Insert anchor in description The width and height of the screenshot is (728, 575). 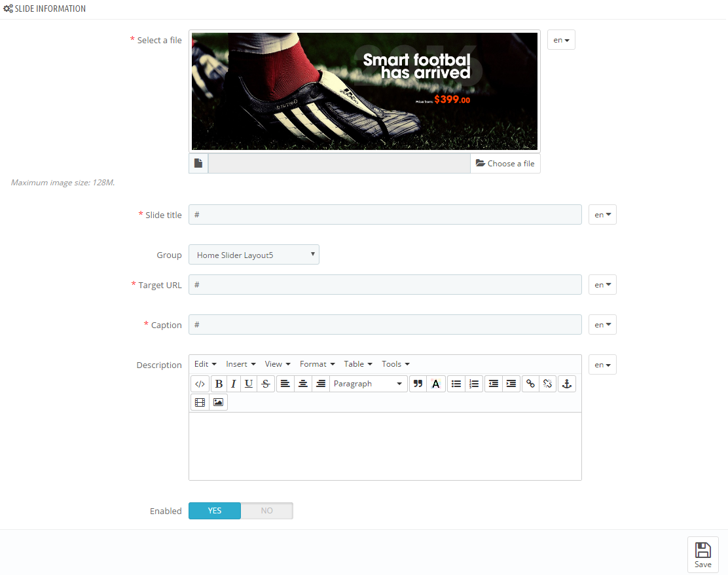click(x=567, y=384)
